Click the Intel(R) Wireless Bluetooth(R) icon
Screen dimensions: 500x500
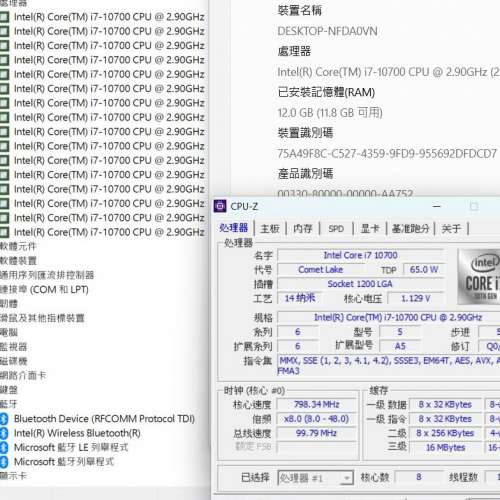pyautogui.click(x=4, y=433)
